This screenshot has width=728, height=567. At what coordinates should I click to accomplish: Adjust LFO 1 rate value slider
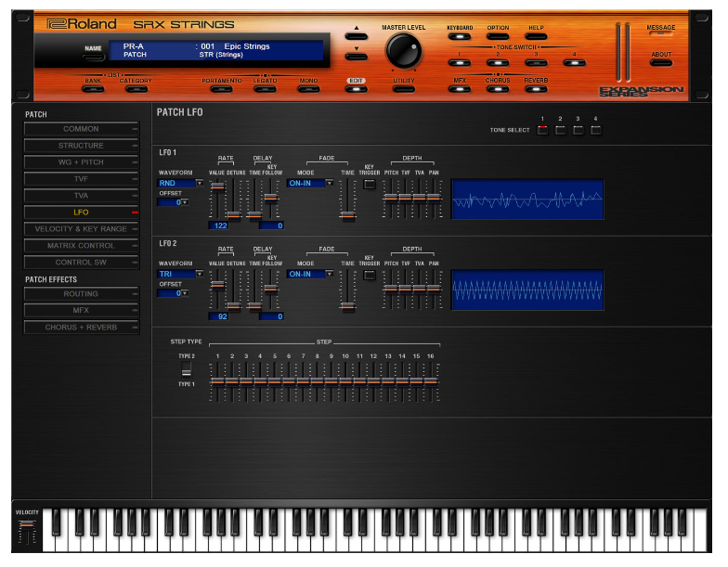pyautogui.click(x=217, y=187)
